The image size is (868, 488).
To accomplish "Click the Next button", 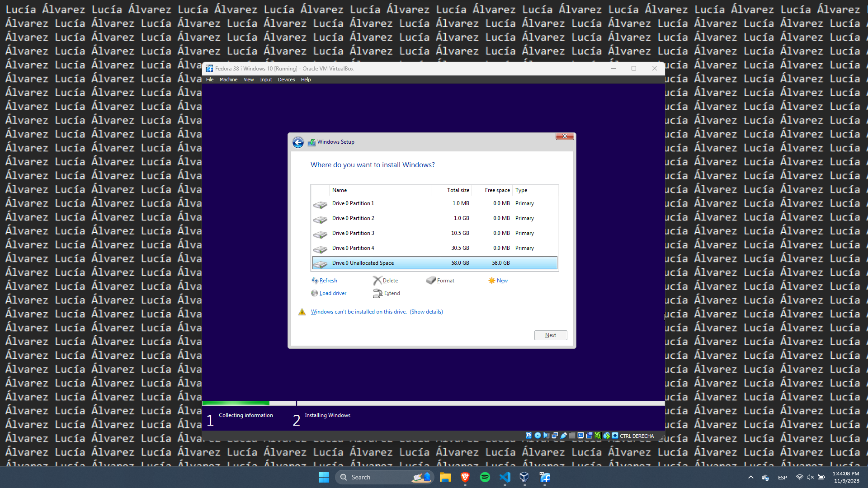I will [x=550, y=335].
